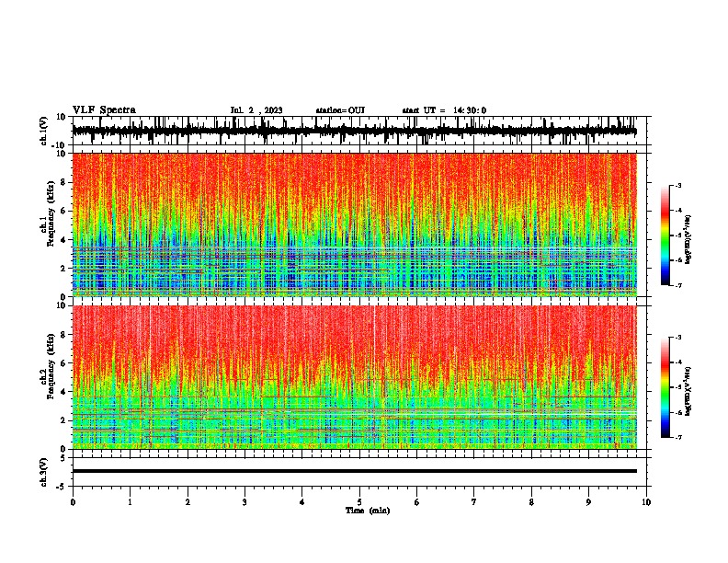This screenshot has width=728, height=563.
Task: Click the 'VLF Spectra' title text
Action: [104, 110]
